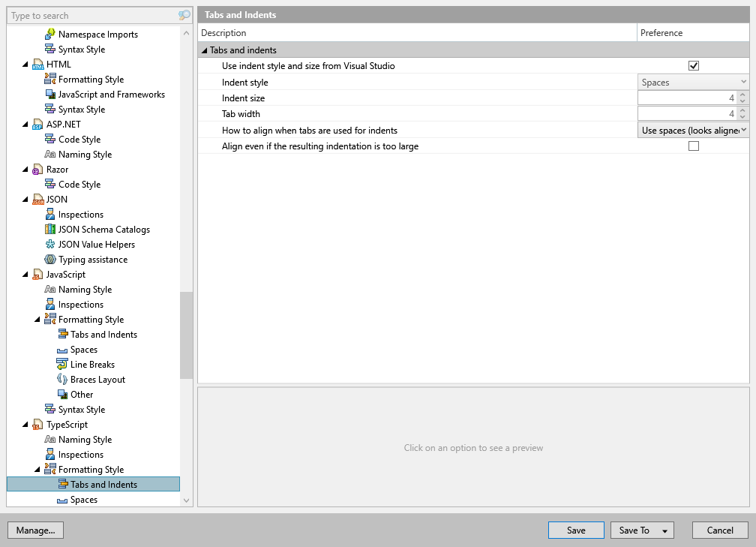Image resolution: width=756 pixels, height=547 pixels.
Task: Open the Line Breaks icon under JavaScript
Action: (x=62, y=364)
